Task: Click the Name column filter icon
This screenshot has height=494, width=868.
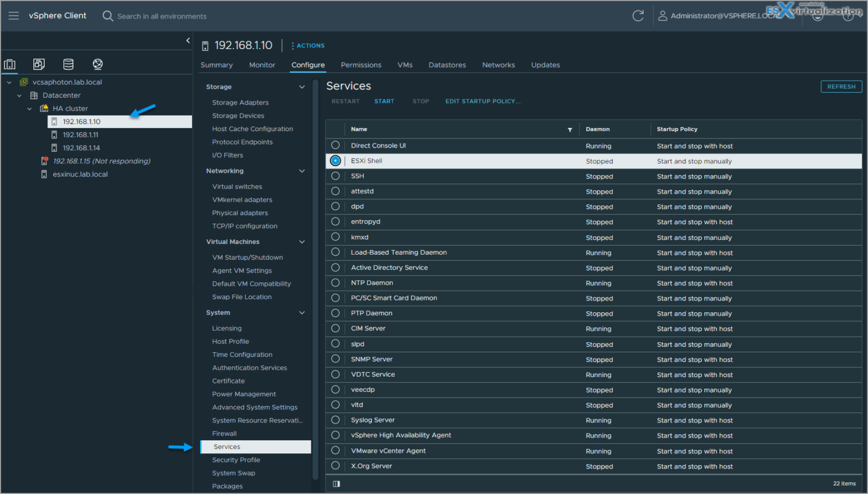Action: click(570, 130)
